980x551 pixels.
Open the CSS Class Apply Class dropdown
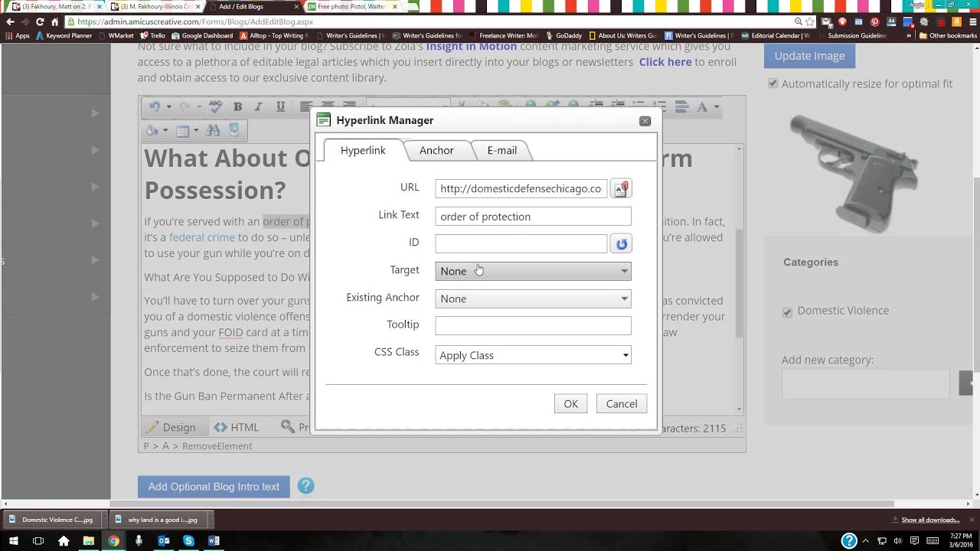click(533, 355)
